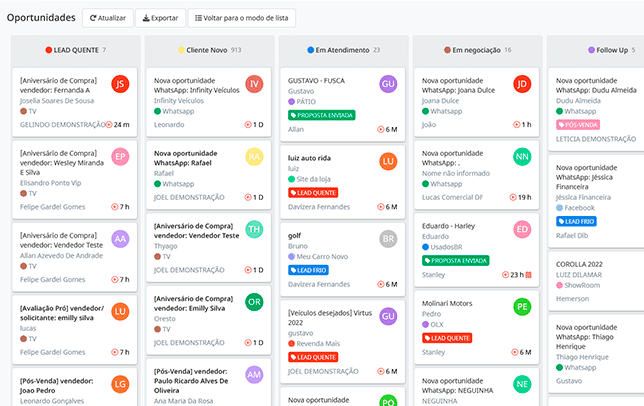Open the luiz auto rida card title
Screen dimensions: 644x406
coord(309,158)
